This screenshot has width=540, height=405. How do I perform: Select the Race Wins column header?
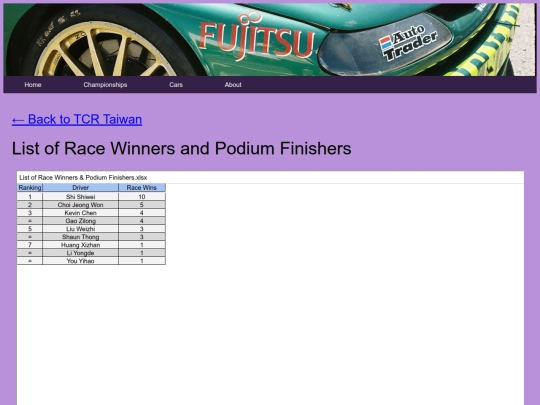click(x=142, y=188)
